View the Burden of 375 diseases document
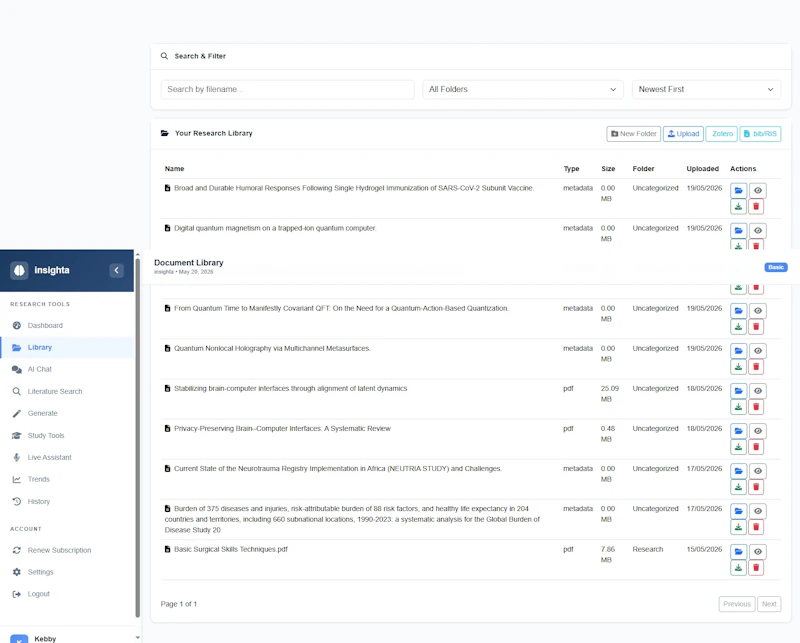This screenshot has height=643, width=800. (x=758, y=511)
